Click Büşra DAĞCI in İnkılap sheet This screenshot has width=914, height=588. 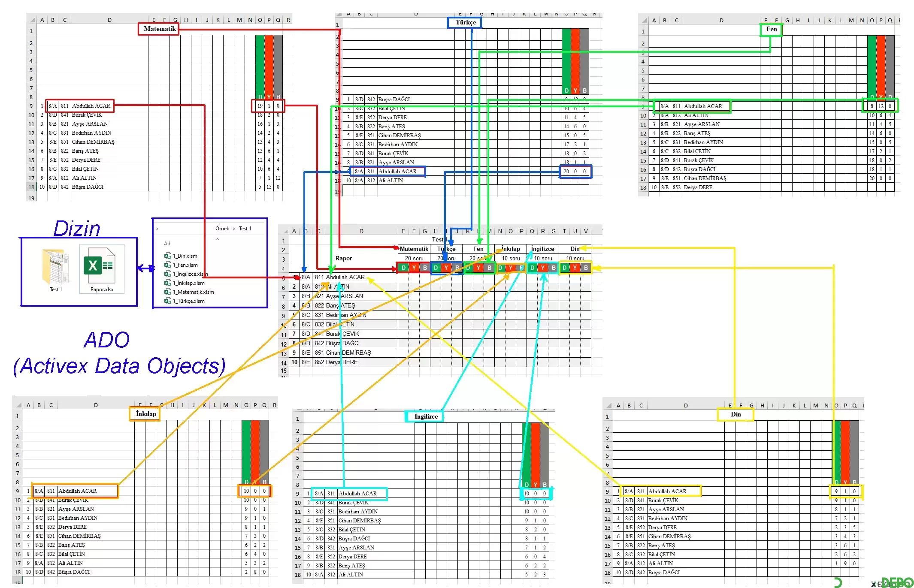tap(74, 572)
